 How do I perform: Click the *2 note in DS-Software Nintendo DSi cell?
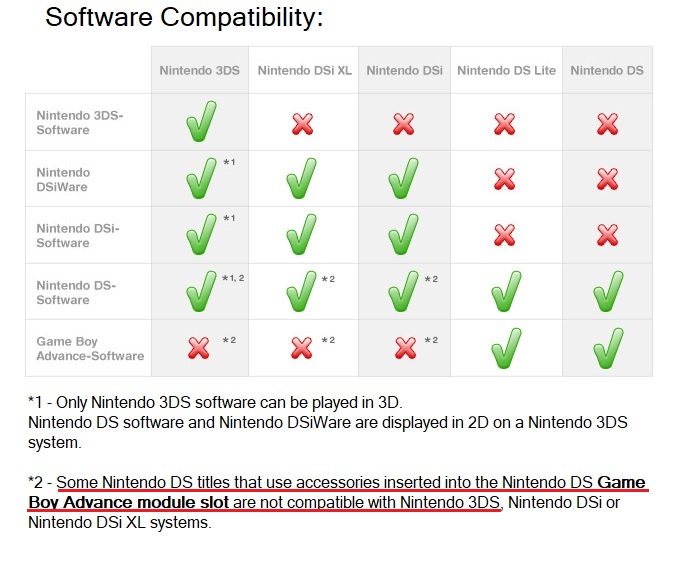432,279
